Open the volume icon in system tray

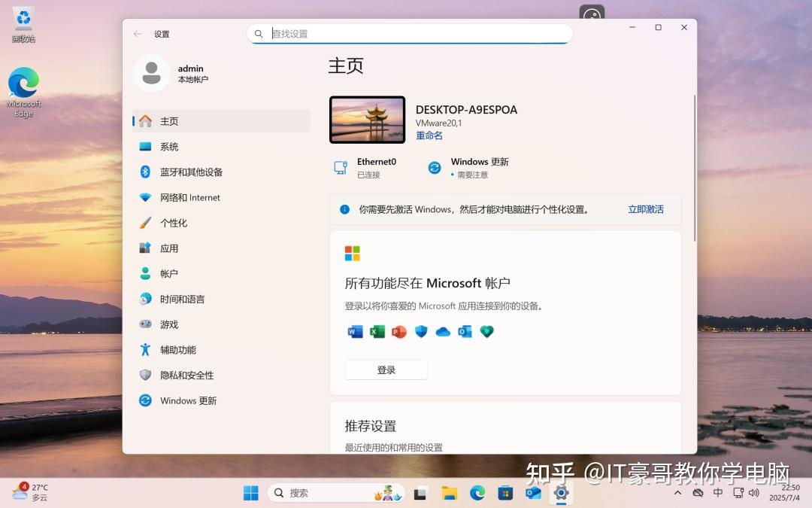pyautogui.click(x=754, y=493)
